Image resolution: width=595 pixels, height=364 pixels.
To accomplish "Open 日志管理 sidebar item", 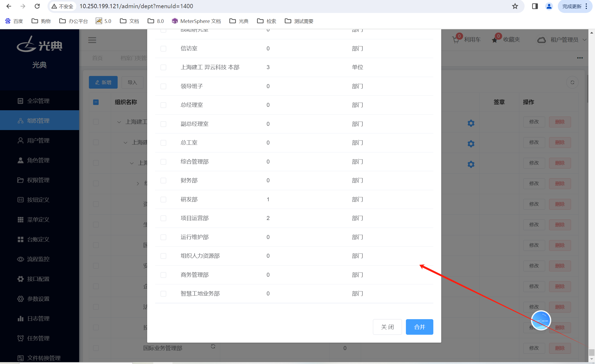I will (x=40, y=318).
